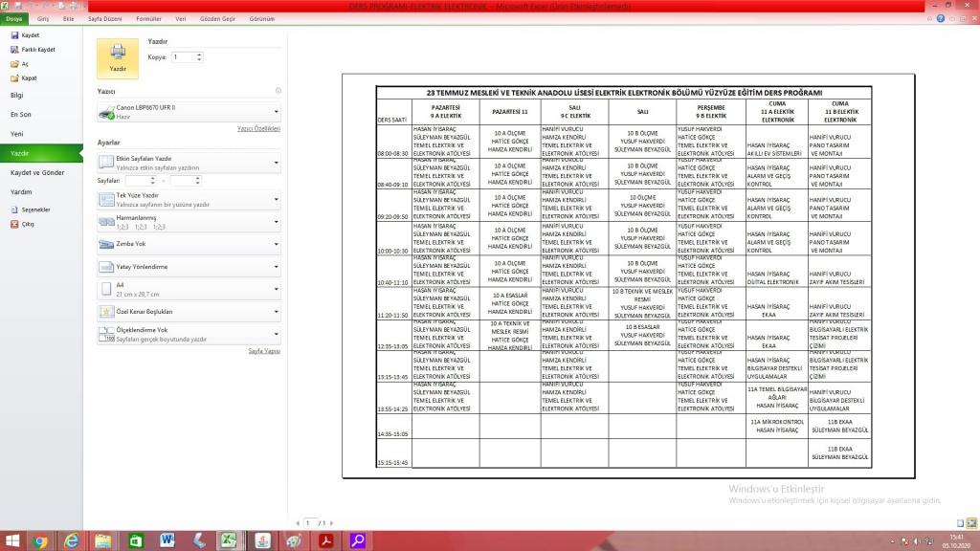Image resolution: width=980 pixels, height=551 pixels.
Task: Click the Sayfa Yapısı link
Action: (x=264, y=351)
